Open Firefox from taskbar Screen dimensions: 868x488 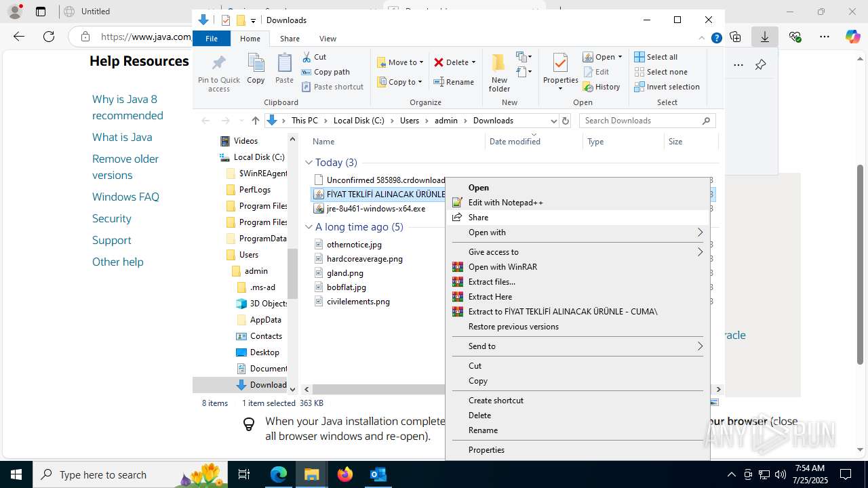[345, 474]
